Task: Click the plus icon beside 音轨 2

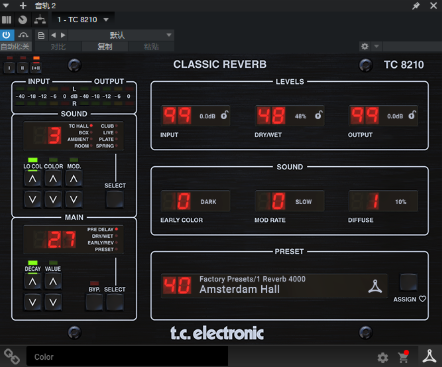Action: pos(23,6)
